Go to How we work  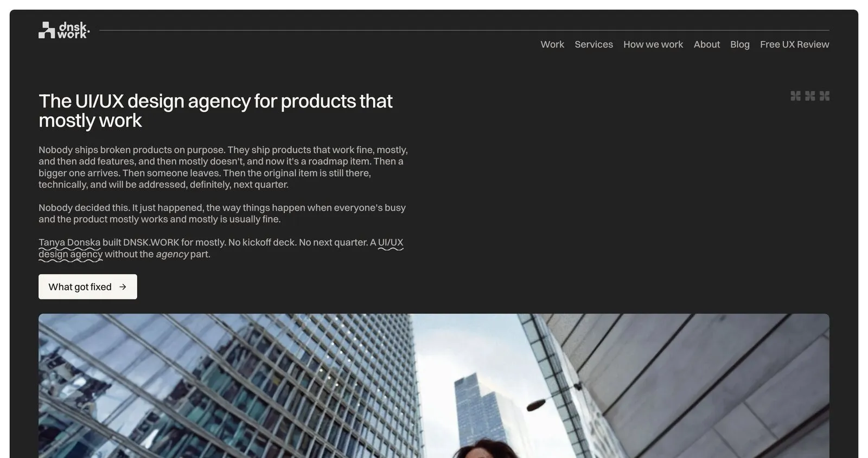(653, 44)
